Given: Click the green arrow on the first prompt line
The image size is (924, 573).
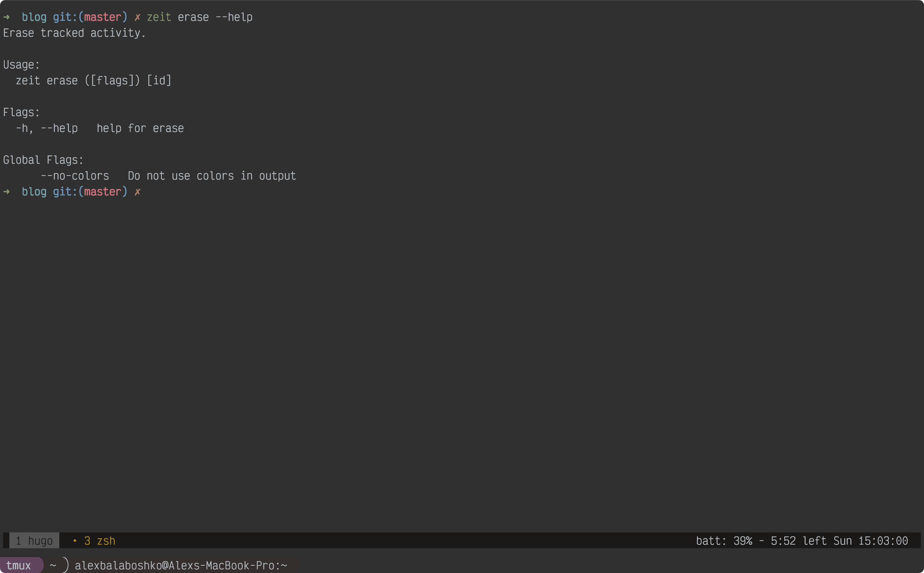Looking at the screenshot, I should click(x=7, y=17).
